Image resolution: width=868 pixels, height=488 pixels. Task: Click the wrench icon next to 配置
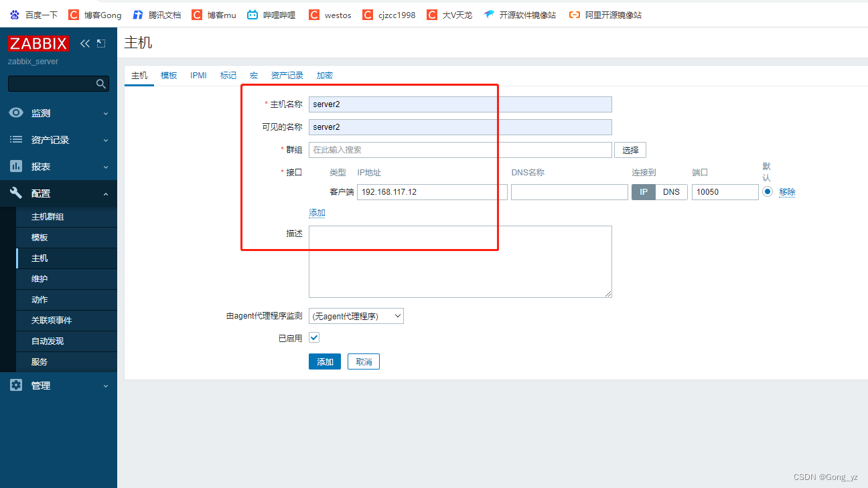[x=16, y=193]
